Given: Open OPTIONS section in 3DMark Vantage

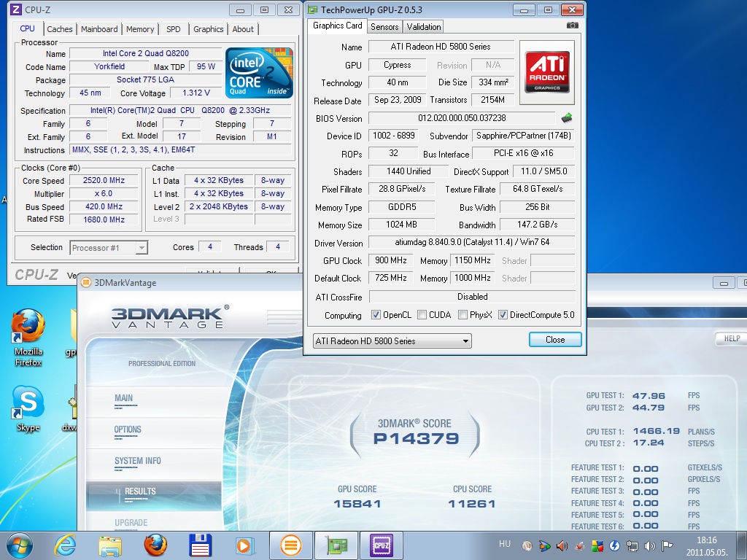Looking at the screenshot, I should pyautogui.click(x=127, y=429).
